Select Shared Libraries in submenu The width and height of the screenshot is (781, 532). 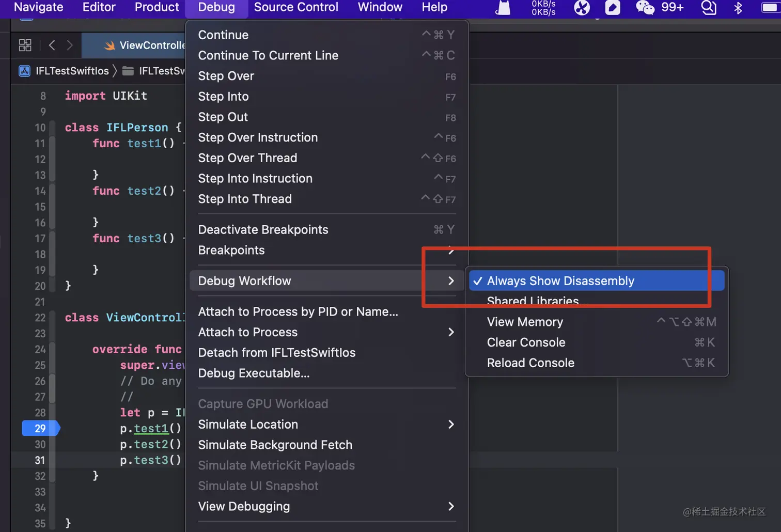pyautogui.click(x=597, y=301)
